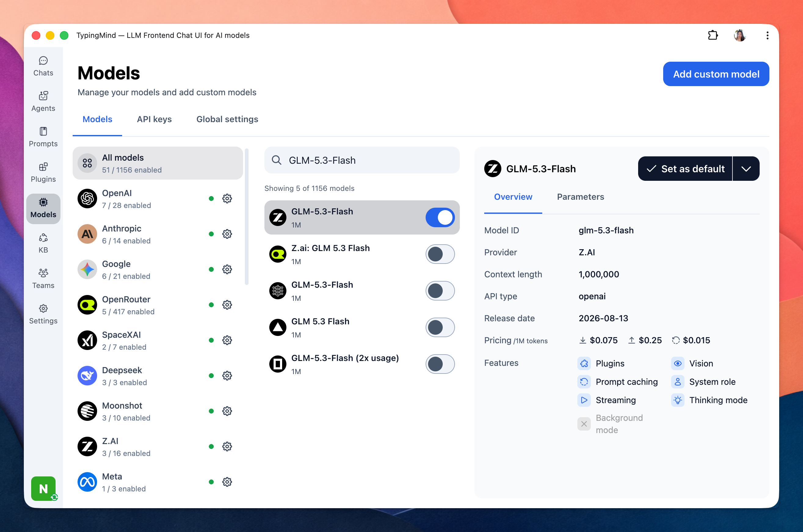
Task: Enable the GLM 5.3 Flash toggle
Action: point(440,327)
